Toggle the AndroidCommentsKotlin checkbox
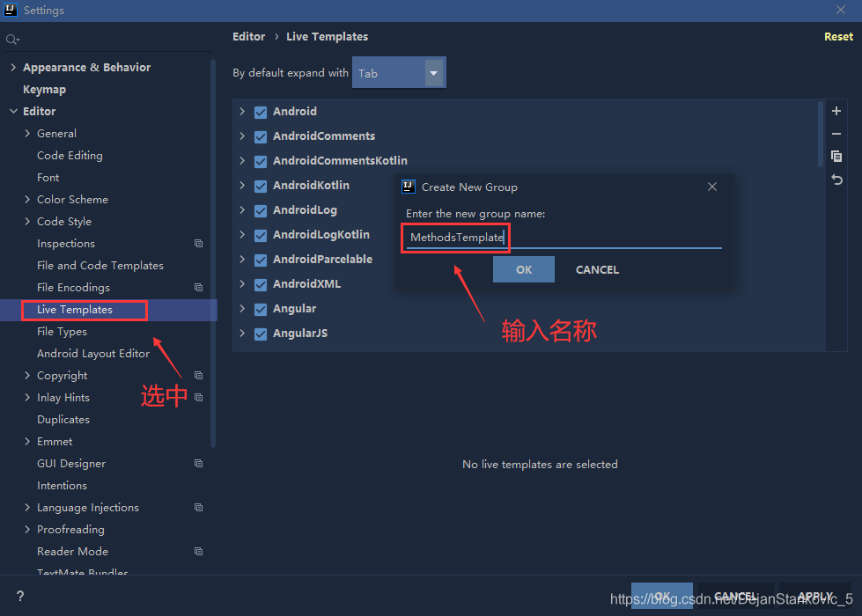 click(x=261, y=162)
